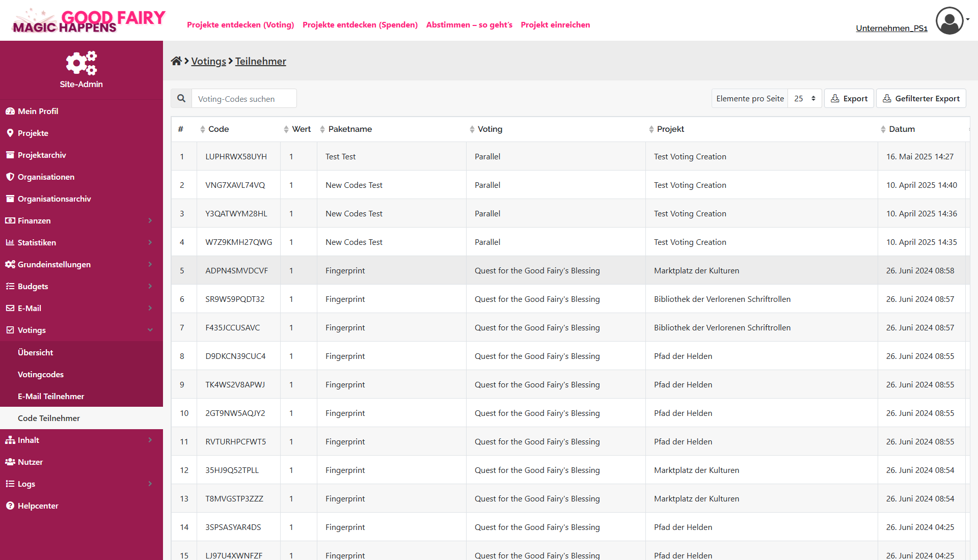Click the home breadcrumb icon
This screenshot has width=978, height=560.
point(176,61)
